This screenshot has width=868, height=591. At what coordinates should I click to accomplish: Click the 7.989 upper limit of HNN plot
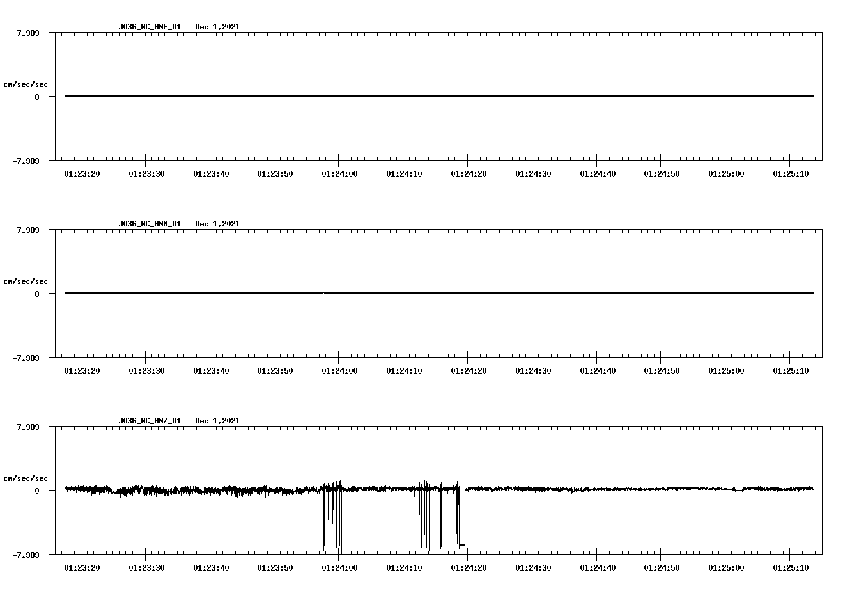click(27, 230)
